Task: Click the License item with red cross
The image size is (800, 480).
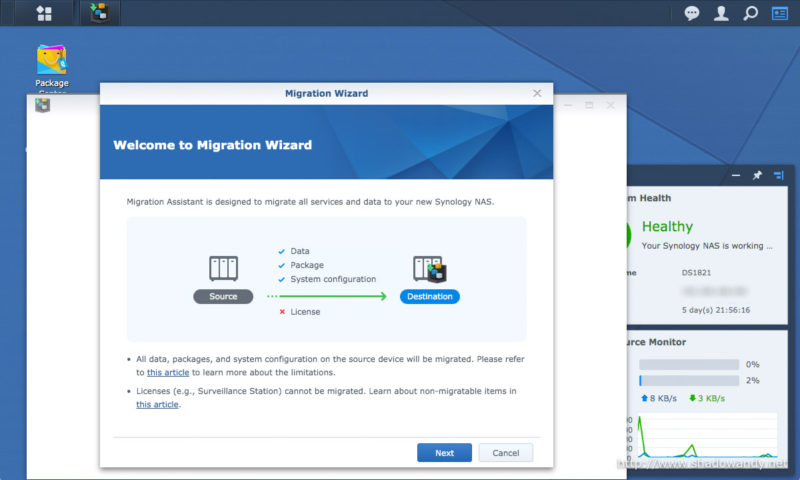Action: click(x=299, y=312)
